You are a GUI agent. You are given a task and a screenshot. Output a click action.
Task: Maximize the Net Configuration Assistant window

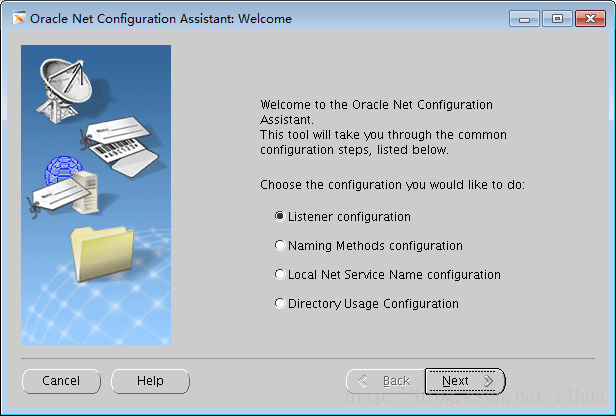[x=557, y=18]
